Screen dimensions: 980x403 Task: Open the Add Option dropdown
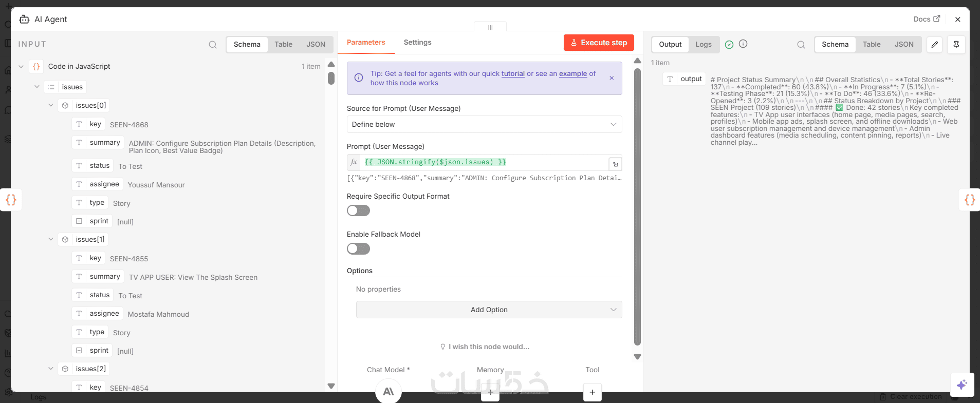[x=489, y=310]
